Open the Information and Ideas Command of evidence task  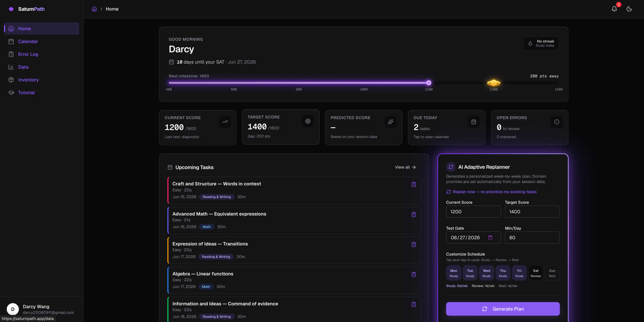tap(294, 310)
